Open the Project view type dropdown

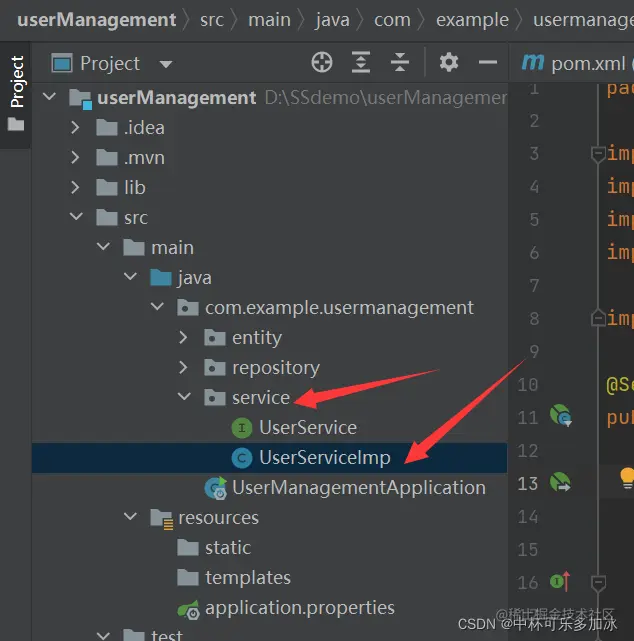[x=166, y=64]
